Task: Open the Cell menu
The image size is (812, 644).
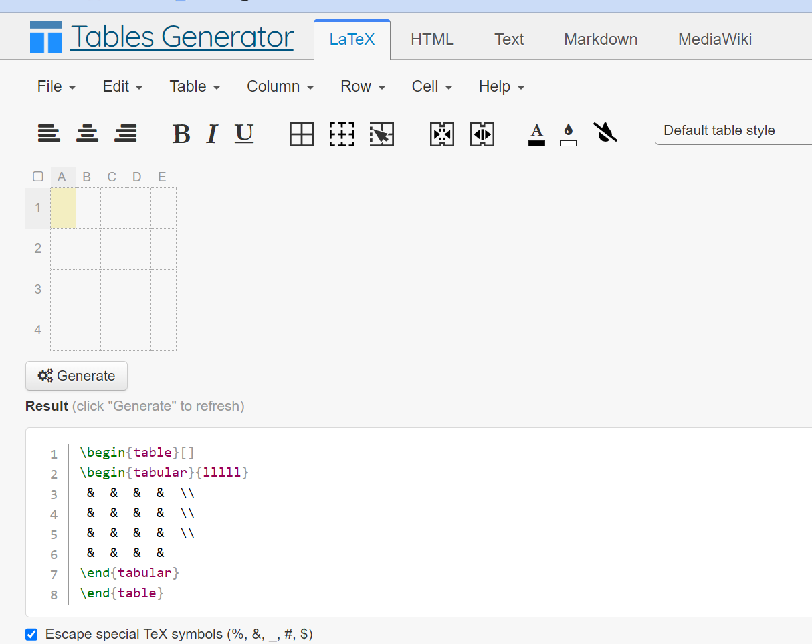Action: click(x=432, y=86)
